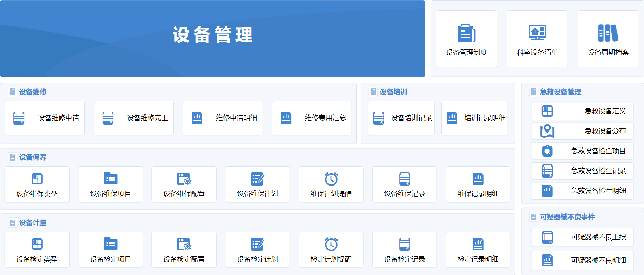Open 设备检定项目 label
Image resolution: width=644 pixels, height=275 pixels.
click(110, 259)
